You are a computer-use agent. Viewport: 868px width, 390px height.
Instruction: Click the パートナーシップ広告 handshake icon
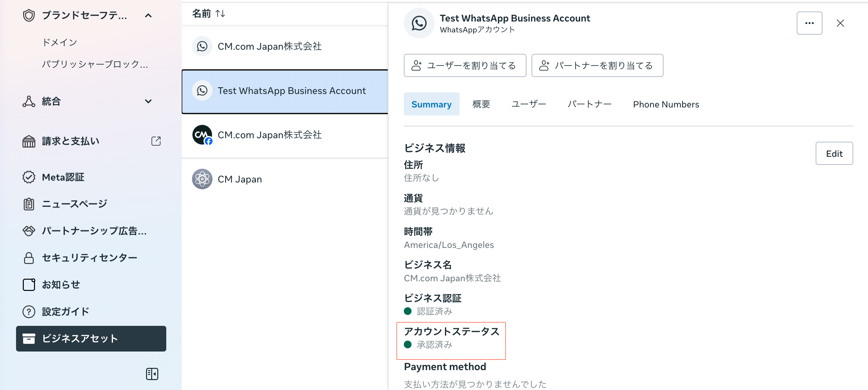[29, 231]
